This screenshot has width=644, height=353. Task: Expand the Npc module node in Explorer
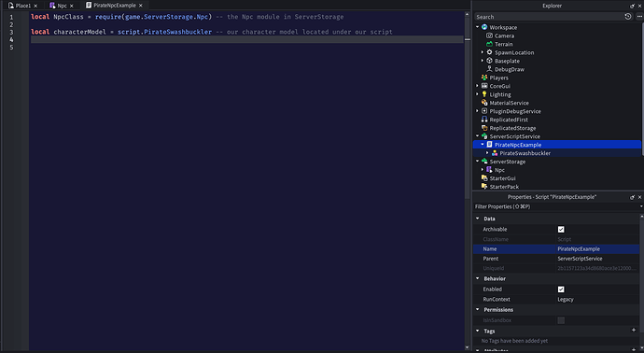483,170
